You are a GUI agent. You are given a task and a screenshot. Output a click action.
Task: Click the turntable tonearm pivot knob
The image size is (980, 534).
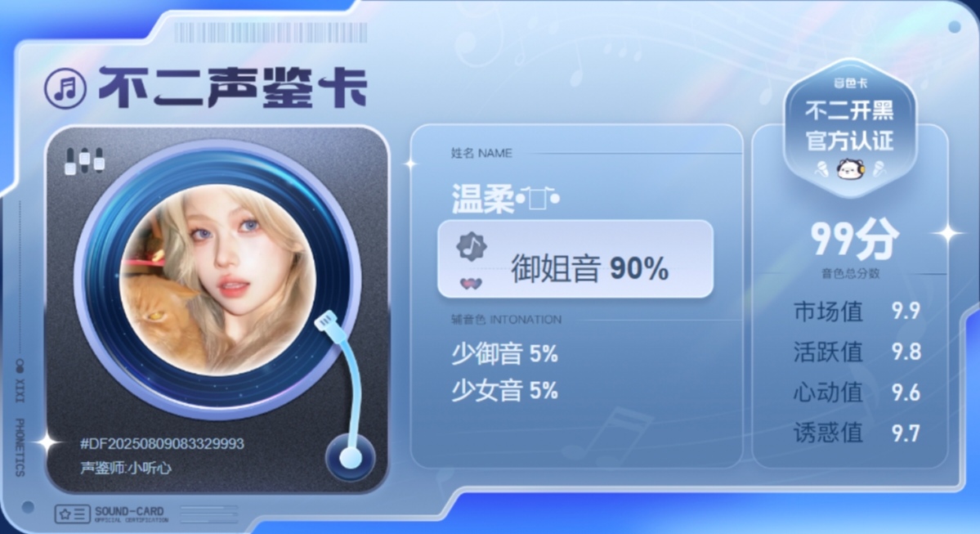point(350,457)
